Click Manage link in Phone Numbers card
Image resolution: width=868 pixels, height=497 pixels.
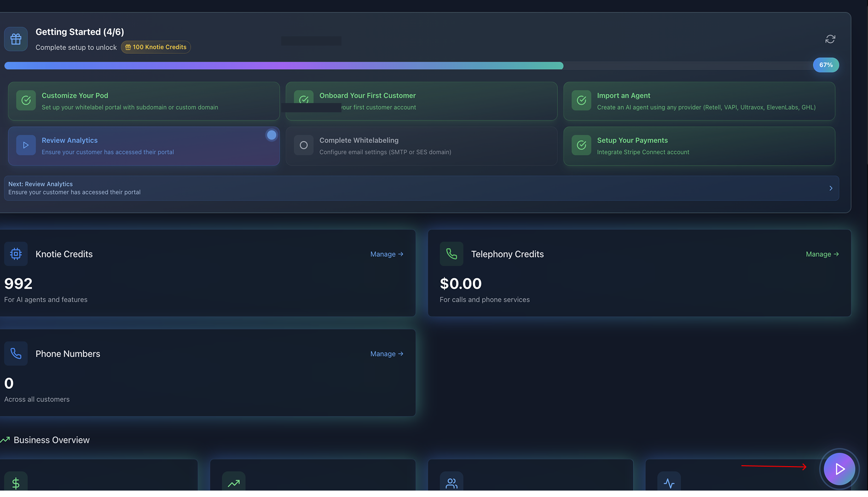point(387,354)
